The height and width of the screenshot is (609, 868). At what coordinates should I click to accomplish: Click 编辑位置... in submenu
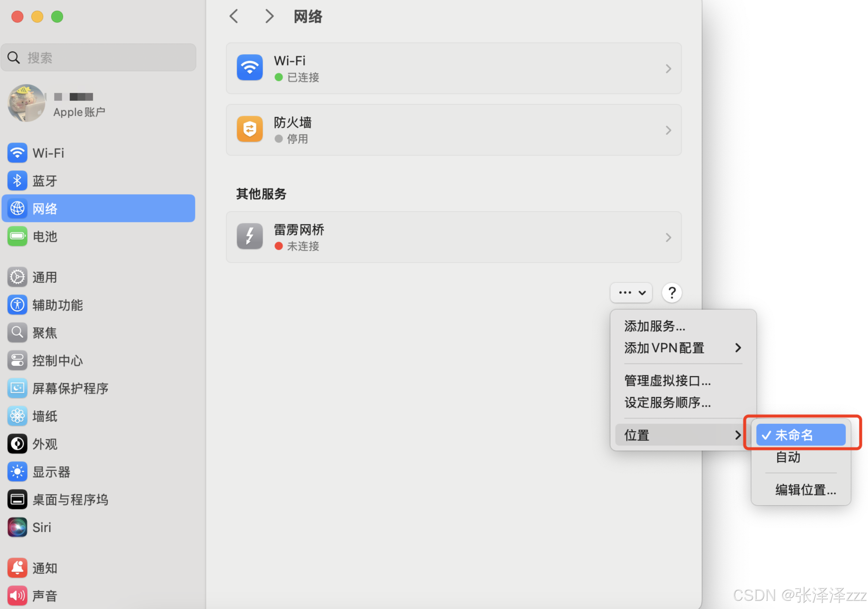(805, 490)
